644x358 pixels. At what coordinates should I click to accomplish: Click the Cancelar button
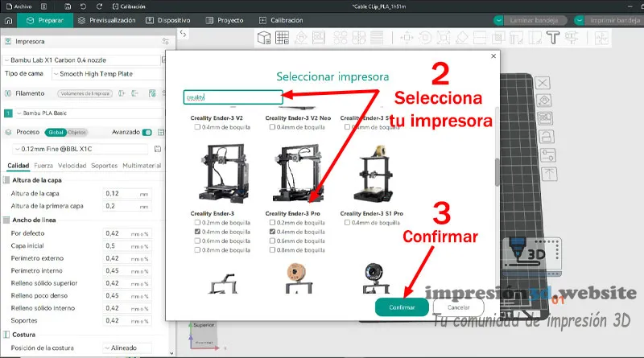click(x=458, y=307)
